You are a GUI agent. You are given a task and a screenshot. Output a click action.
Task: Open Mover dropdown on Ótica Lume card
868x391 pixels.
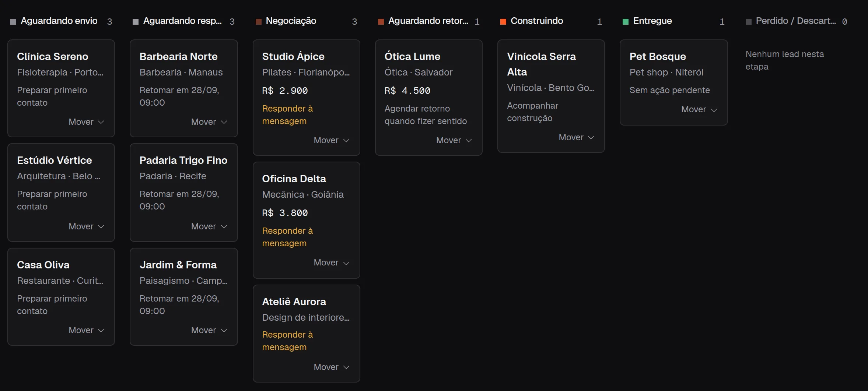[454, 140]
